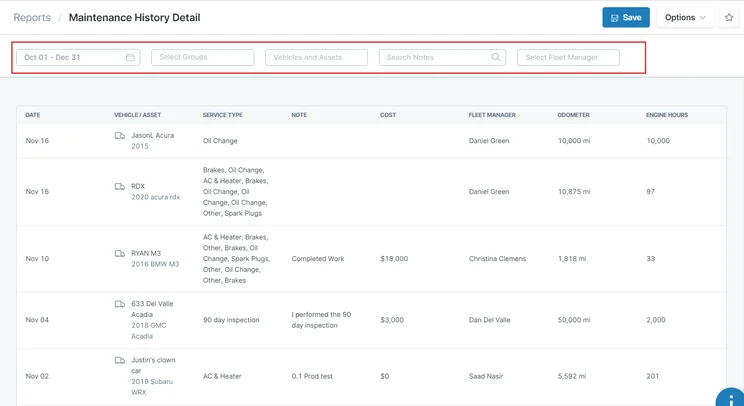
Task: Click the 10,875 mi odometer value
Action: point(574,192)
